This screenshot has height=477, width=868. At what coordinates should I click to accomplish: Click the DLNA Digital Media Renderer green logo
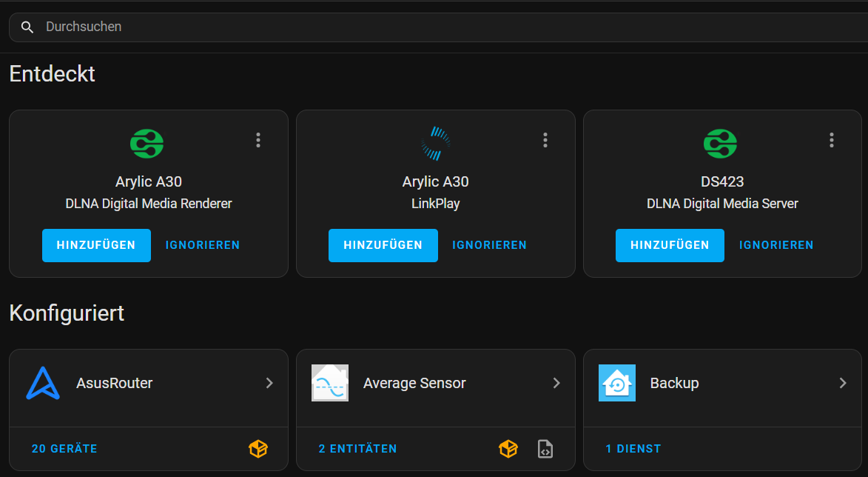tap(147, 144)
